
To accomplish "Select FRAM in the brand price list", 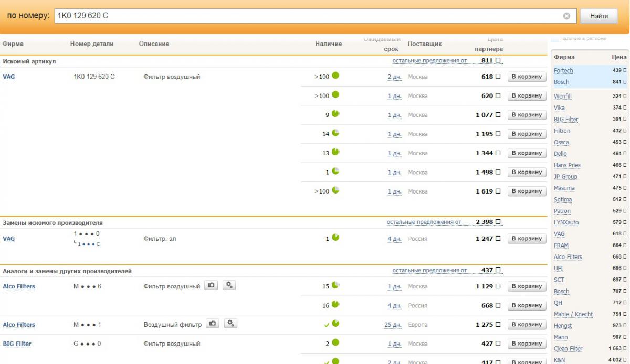I will 561,245.
